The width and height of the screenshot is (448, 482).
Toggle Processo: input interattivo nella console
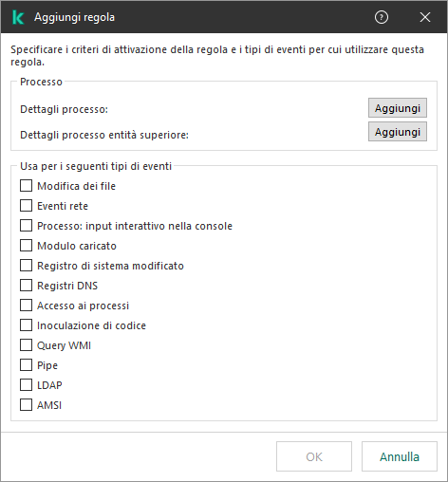tap(26, 226)
